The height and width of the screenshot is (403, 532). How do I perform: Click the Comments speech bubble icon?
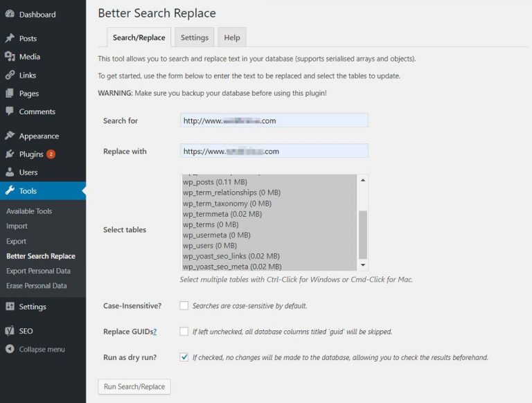(x=10, y=111)
